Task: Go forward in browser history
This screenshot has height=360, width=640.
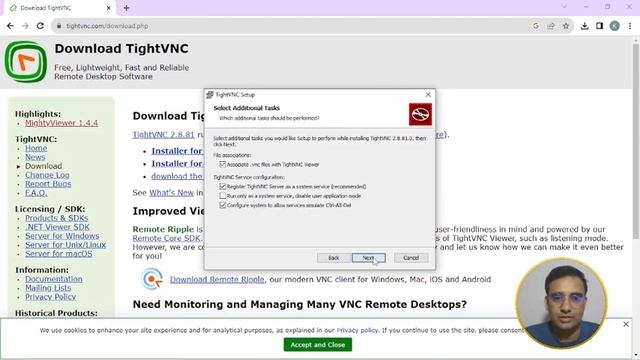Action: coord(25,26)
